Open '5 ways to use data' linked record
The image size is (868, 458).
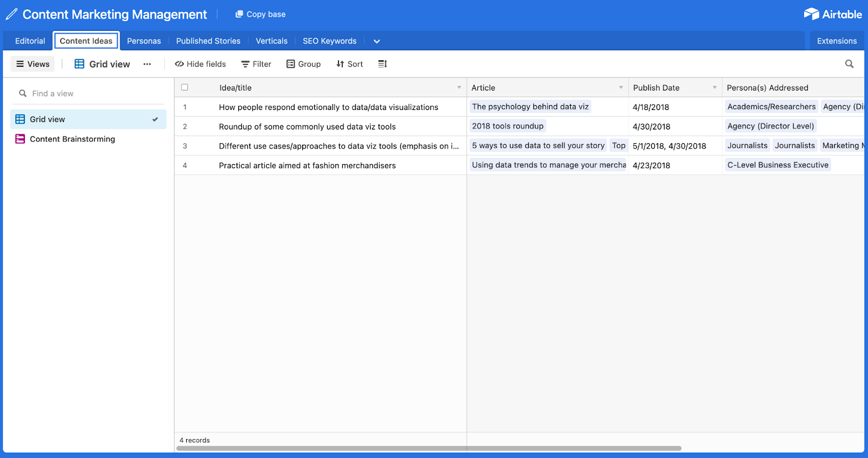pos(538,146)
